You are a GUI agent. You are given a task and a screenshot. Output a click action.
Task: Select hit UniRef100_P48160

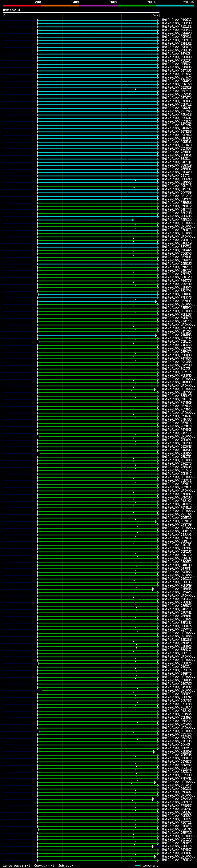[176, 501]
